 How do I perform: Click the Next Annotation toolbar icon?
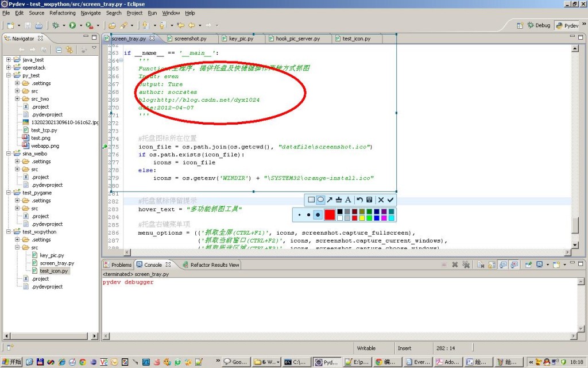pyautogui.click(x=145, y=25)
